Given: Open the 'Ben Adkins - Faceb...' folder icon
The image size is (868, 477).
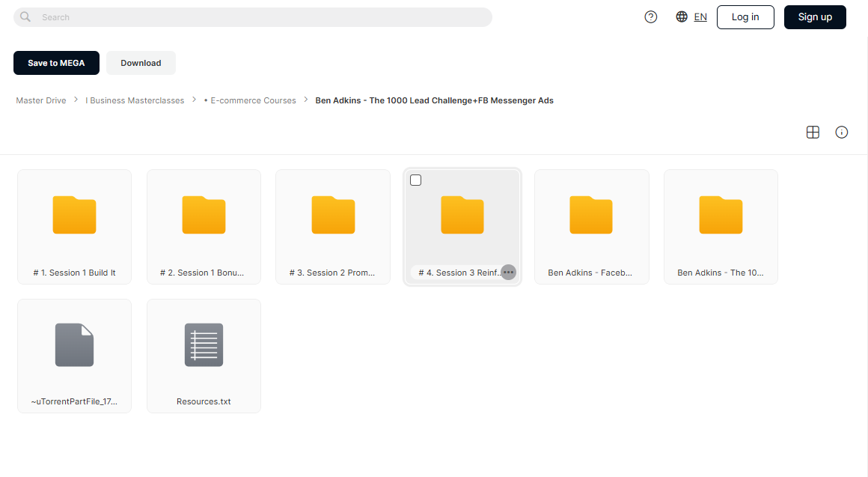Looking at the screenshot, I should 591,215.
